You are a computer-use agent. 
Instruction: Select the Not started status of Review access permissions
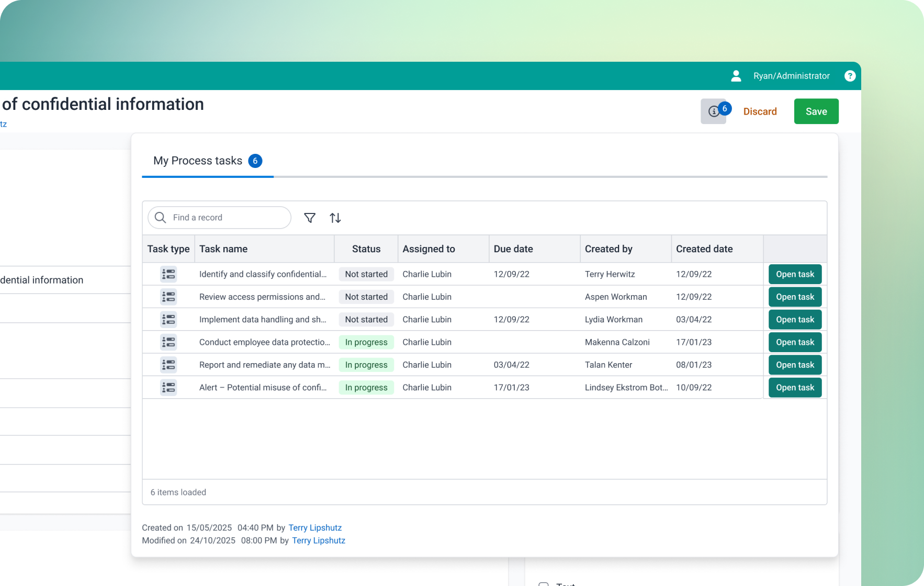click(366, 297)
